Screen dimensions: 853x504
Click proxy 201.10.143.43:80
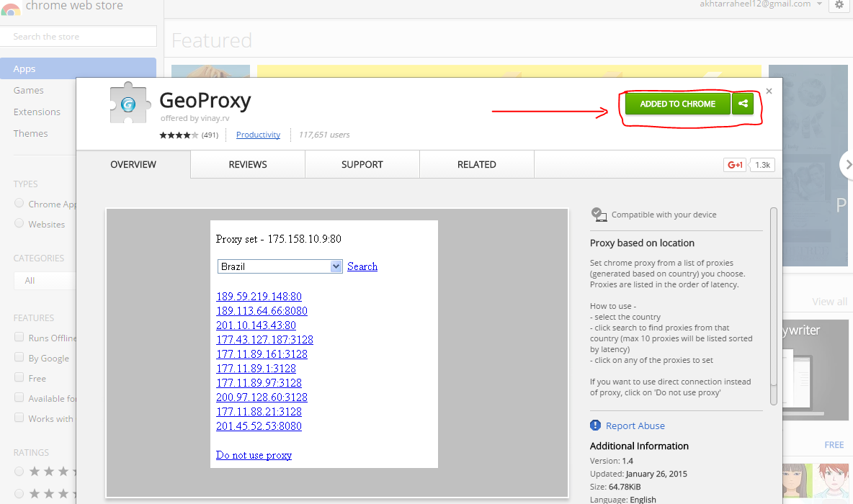pos(256,325)
